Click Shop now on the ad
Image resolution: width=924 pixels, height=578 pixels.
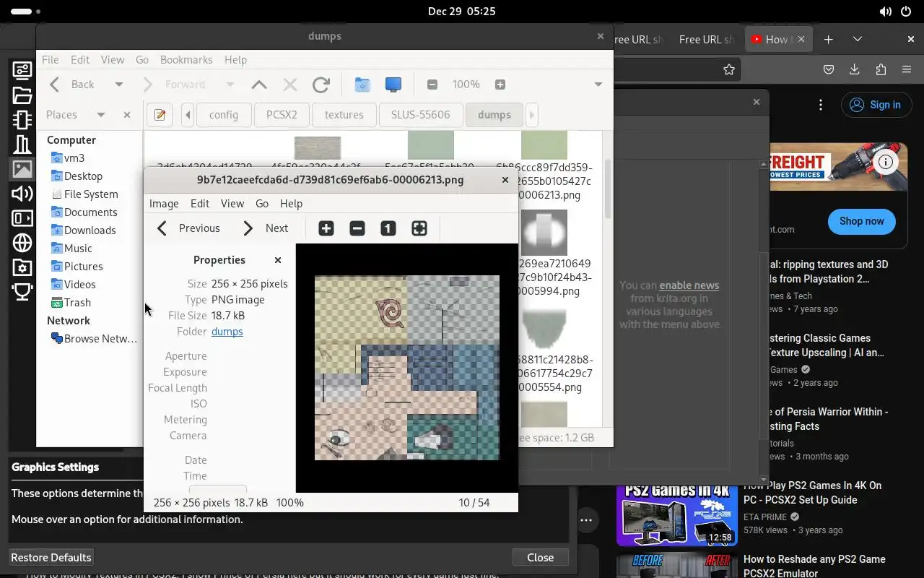point(861,221)
